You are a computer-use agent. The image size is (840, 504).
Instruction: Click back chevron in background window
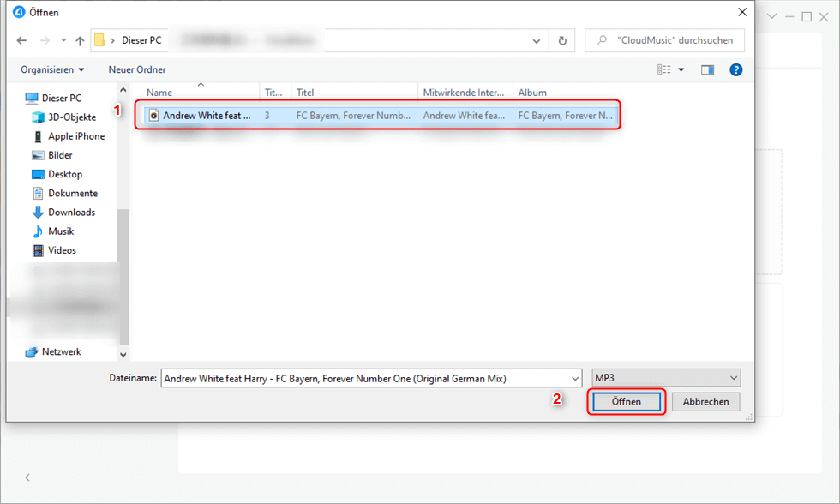[27, 477]
